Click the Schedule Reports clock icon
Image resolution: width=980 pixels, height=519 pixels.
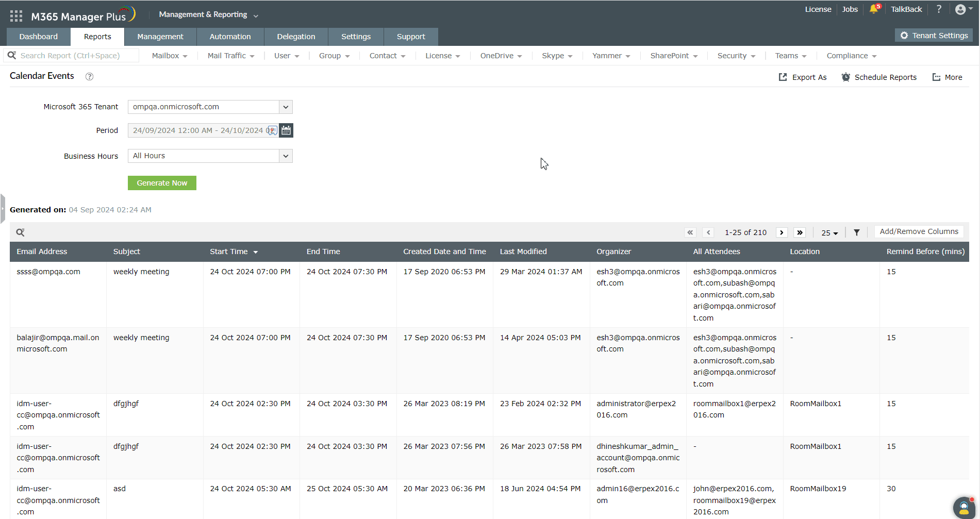coord(845,77)
